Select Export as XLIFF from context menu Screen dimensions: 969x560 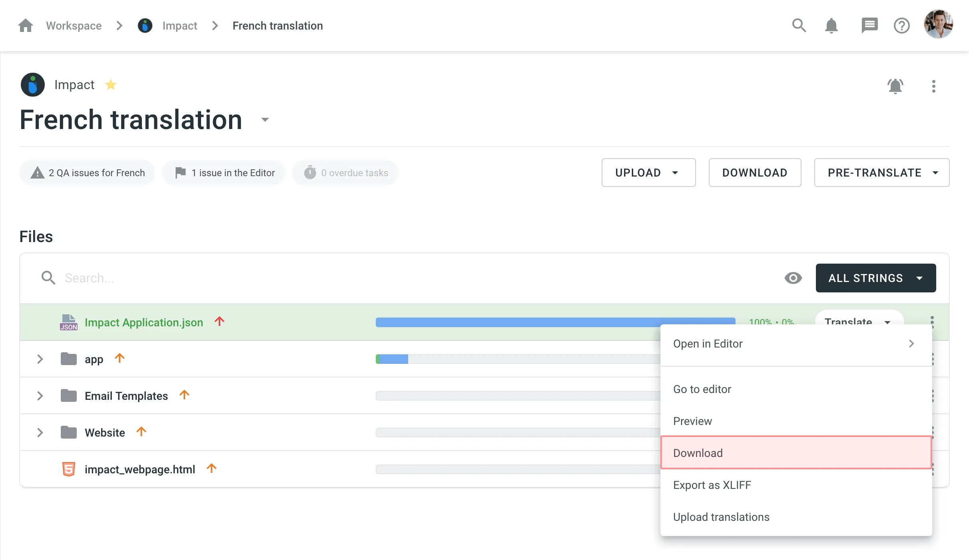[712, 485]
